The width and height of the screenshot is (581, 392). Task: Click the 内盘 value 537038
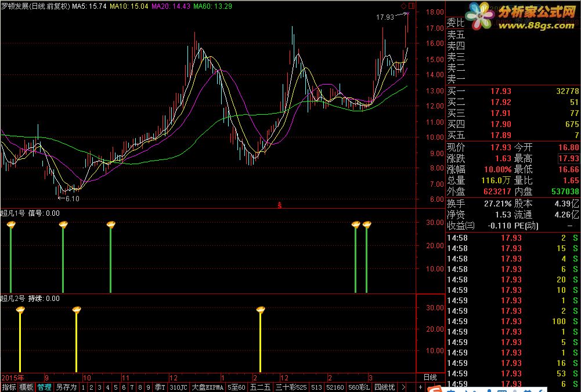coord(565,191)
